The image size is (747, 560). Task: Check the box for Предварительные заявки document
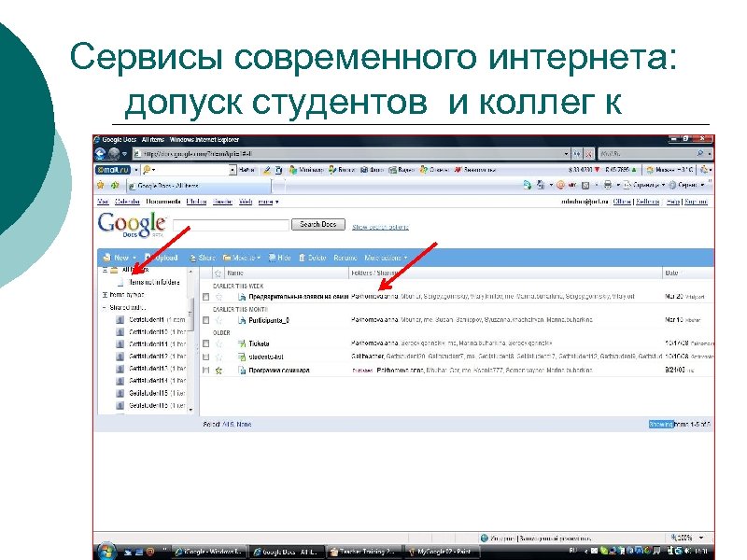[x=205, y=297]
